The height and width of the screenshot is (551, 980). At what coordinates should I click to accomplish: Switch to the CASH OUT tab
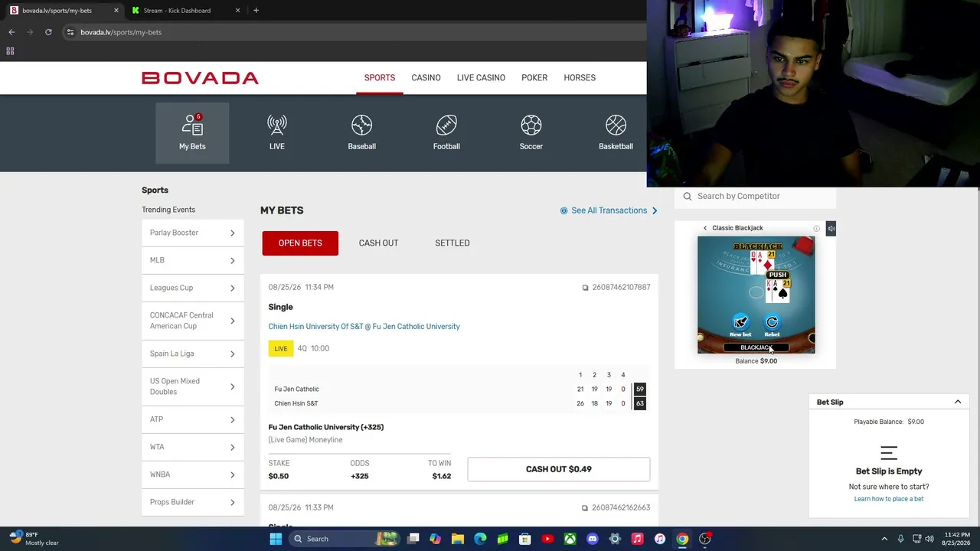click(378, 243)
